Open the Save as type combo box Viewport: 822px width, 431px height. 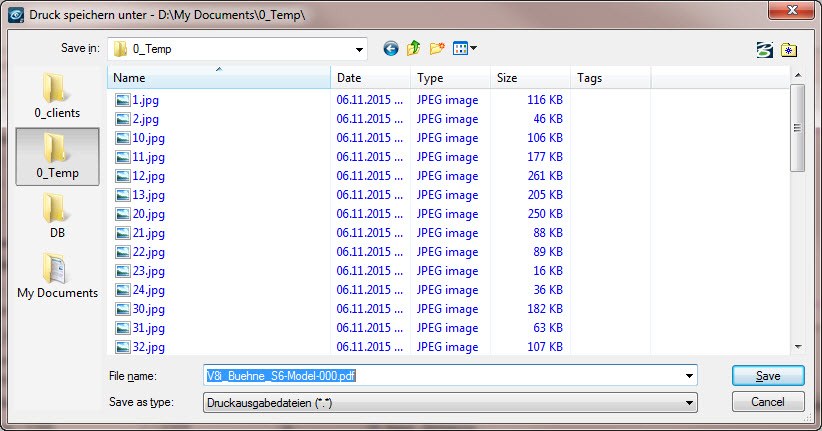pos(450,403)
